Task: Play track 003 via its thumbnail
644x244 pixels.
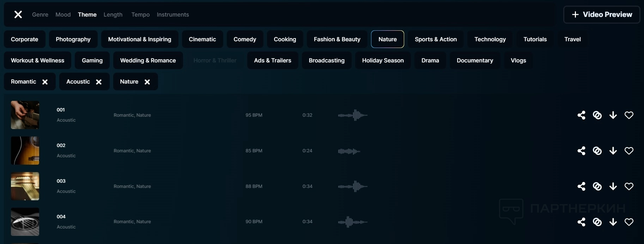Action: (25, 186)
